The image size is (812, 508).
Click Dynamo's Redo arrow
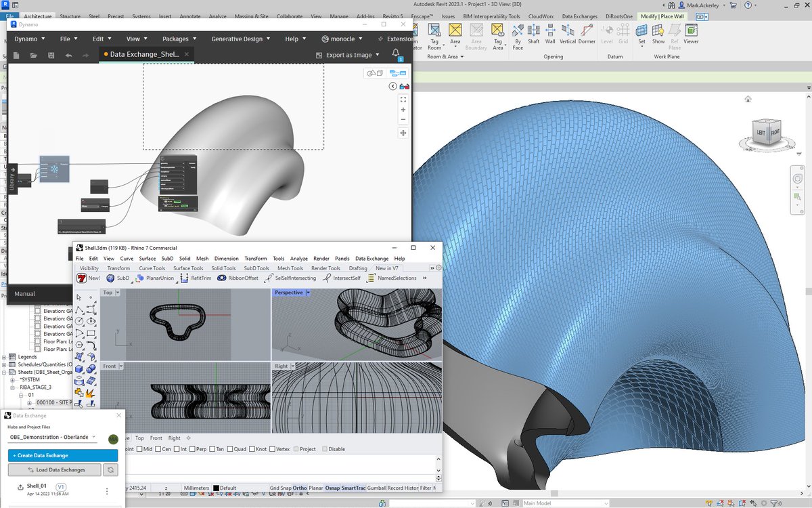[x=86, y=55]
